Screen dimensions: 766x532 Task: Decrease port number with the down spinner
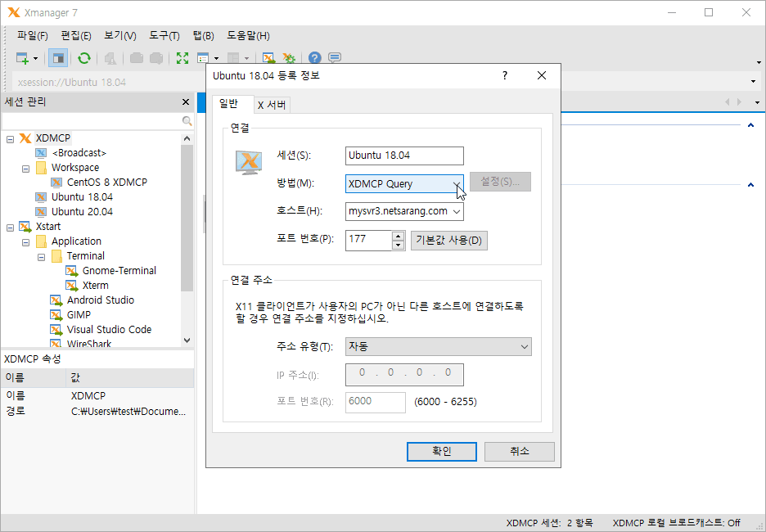399,246
